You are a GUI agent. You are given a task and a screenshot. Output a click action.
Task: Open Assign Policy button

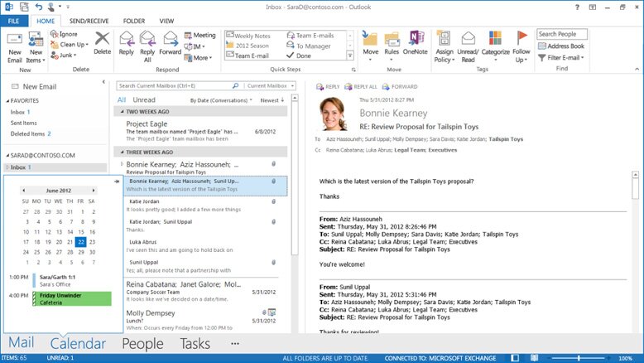pyautogui.click(x=445, y=47)
